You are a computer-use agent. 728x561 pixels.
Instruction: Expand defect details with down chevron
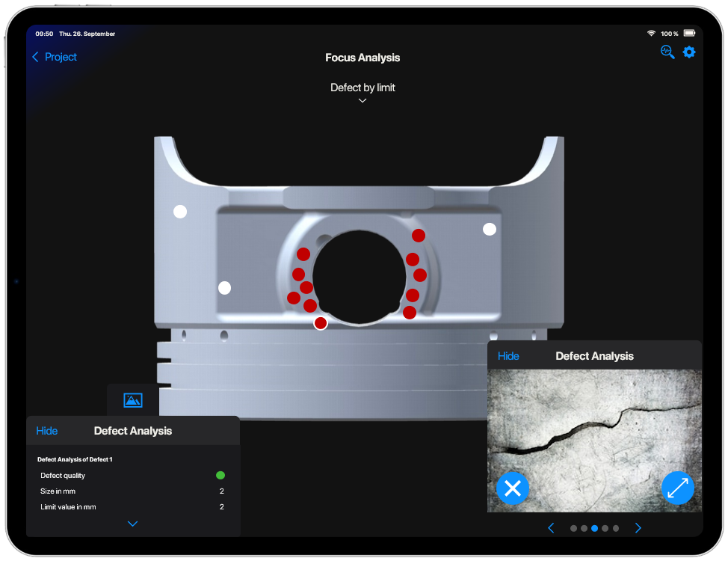pos(133,524)
